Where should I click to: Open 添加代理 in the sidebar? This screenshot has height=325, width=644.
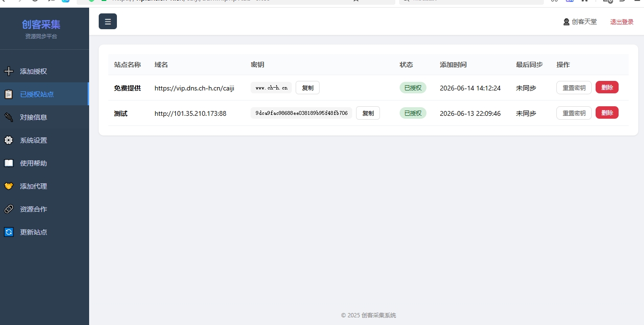tap(45, 186)
